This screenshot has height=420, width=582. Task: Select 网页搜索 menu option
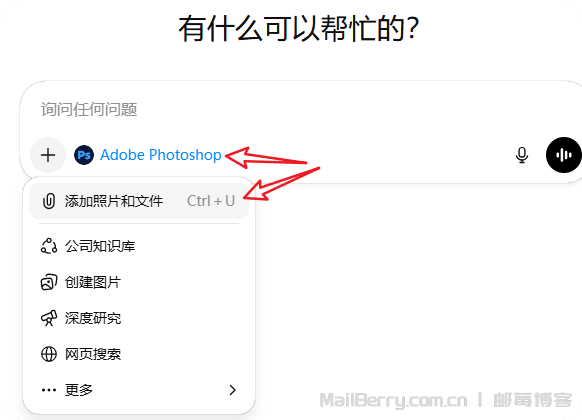tap(139, 354)
